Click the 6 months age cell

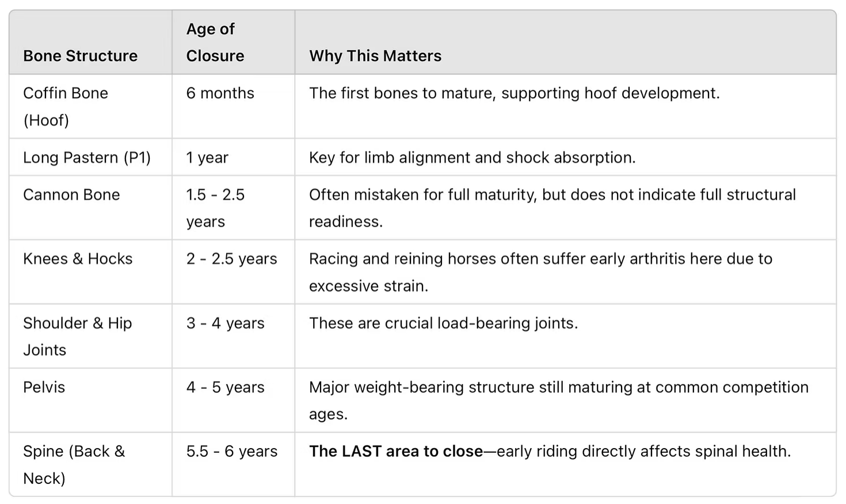pos(220,93)
